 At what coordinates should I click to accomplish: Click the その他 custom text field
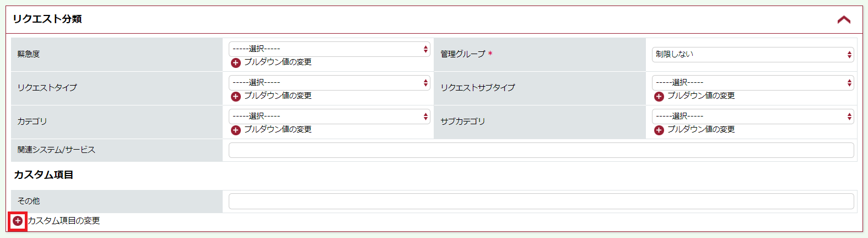(541, 201)
